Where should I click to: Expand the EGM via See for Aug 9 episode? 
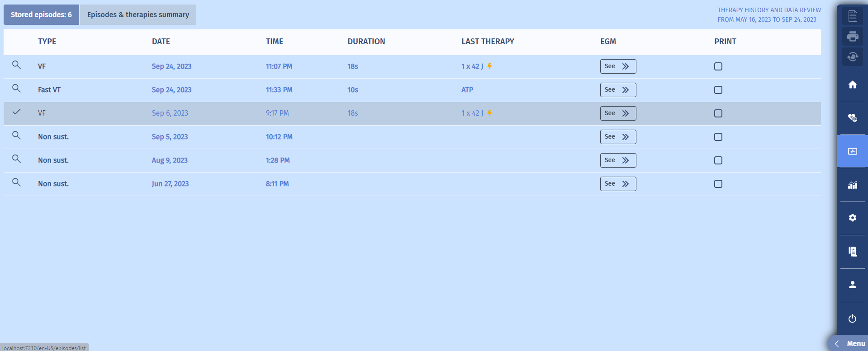[617, 160]
